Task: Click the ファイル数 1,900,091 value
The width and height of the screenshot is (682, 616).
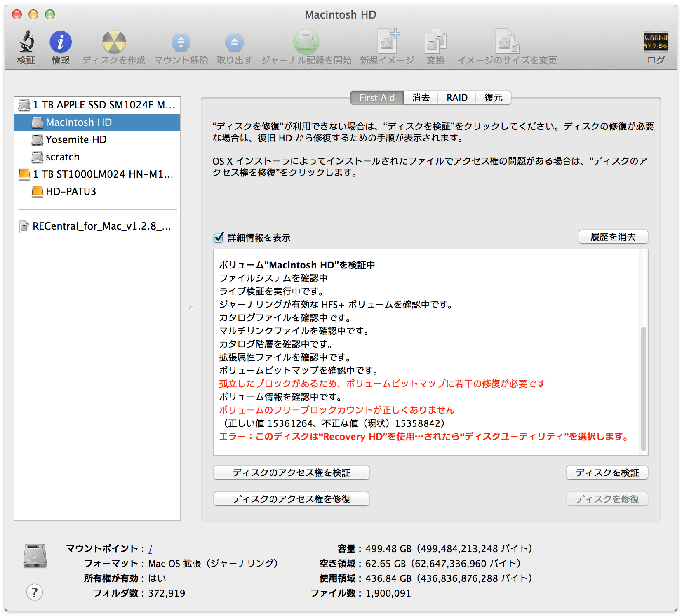Action: pos(388,593)
